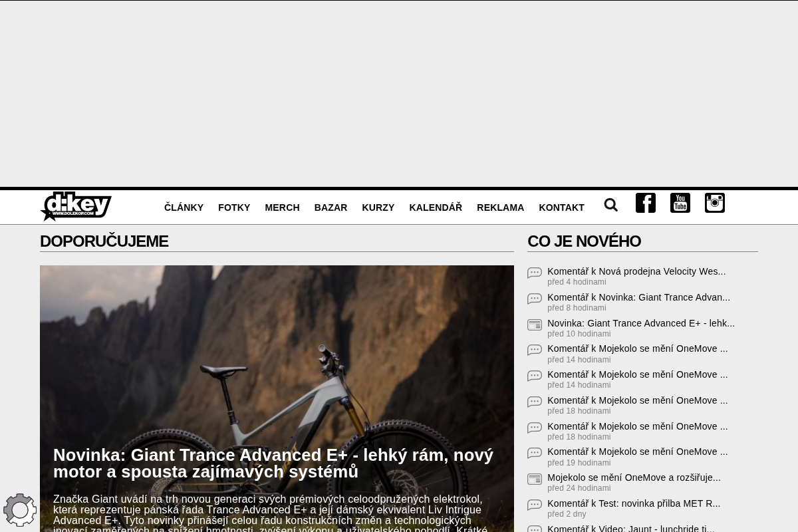The width and height of the screenshot is (798, 532).
Task: Click the DOPORUČUJEME section heading
Action: click(x=104, y=241)
